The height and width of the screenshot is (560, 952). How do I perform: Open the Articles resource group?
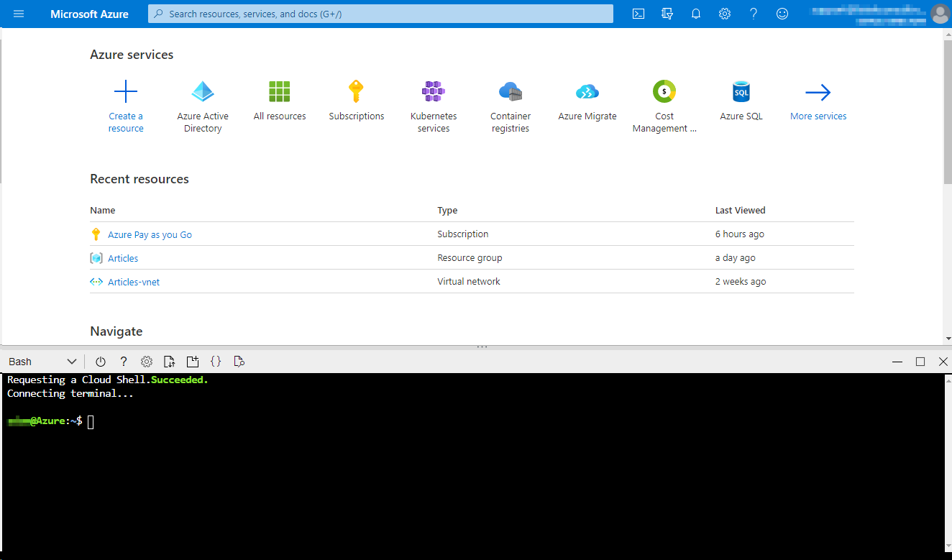click(123, 258)
